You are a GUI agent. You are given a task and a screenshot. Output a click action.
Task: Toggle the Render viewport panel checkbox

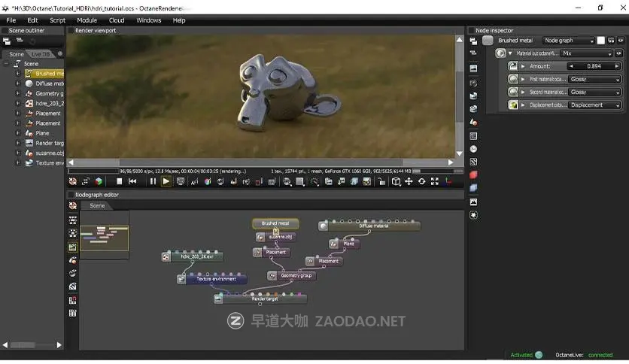(x=71, y=31)
